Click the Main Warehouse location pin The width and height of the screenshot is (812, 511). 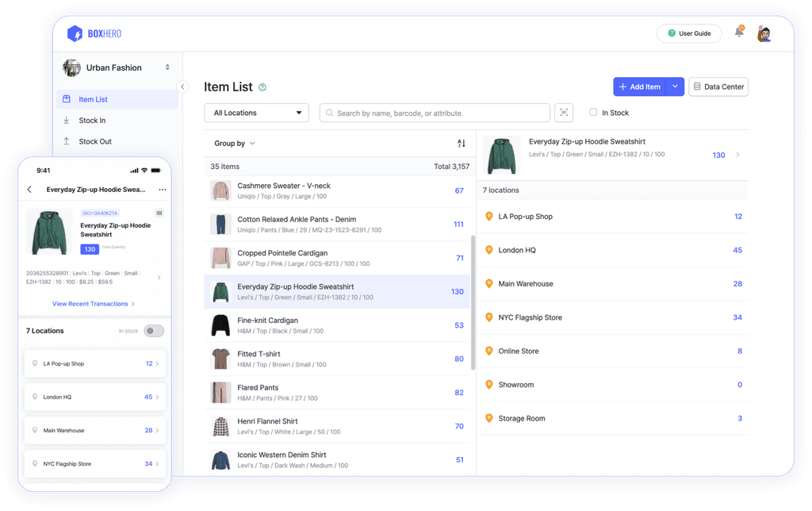(x=488, y=284)
